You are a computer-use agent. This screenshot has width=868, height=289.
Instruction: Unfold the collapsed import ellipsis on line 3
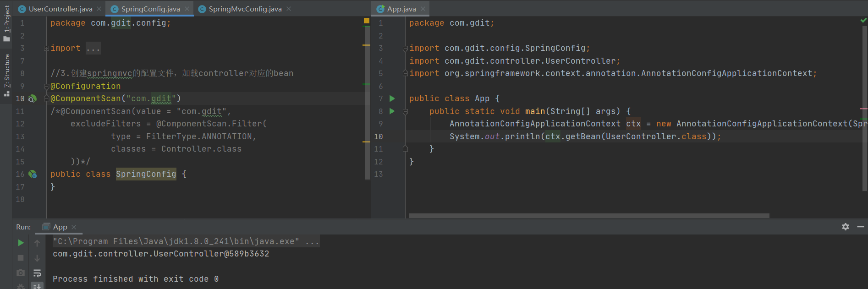click(x=93, y=48)
